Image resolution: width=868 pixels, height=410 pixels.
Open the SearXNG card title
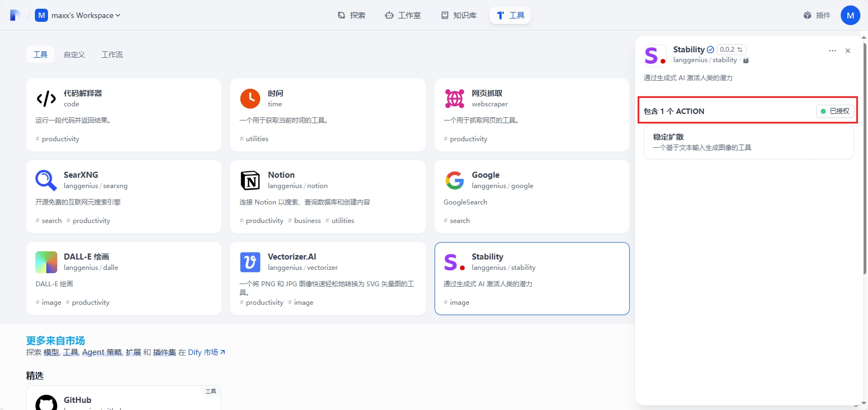coord(81,175)
